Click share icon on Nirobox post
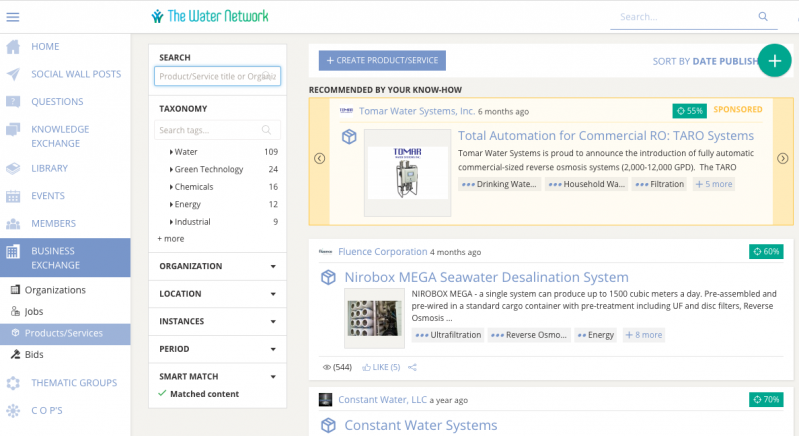The height and width of the screenshot is (436, 799). (x=412, y=367)
